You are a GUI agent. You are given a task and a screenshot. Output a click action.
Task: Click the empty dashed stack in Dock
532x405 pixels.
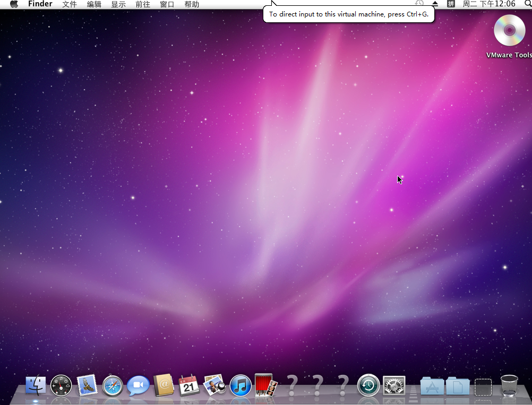483,387
